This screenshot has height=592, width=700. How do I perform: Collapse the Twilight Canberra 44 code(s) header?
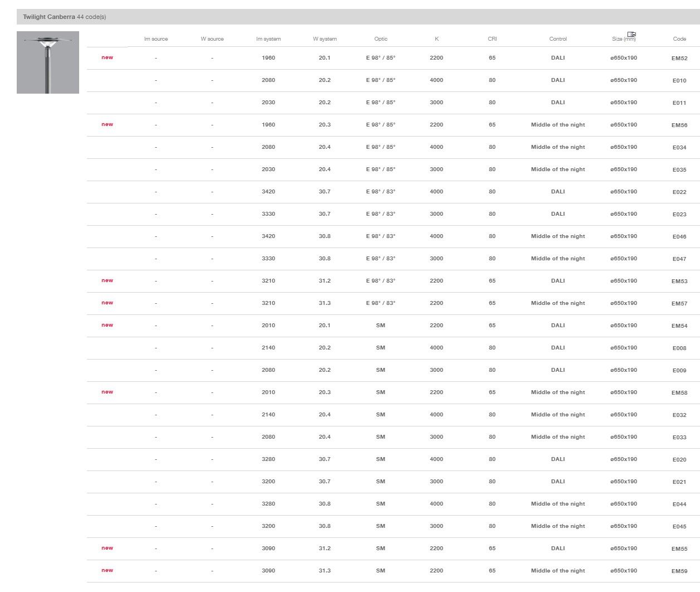[64, 17]
